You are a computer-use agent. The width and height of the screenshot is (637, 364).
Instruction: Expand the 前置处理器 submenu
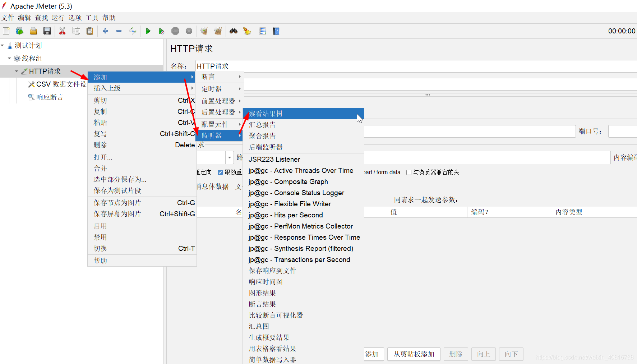click(220, 101)
